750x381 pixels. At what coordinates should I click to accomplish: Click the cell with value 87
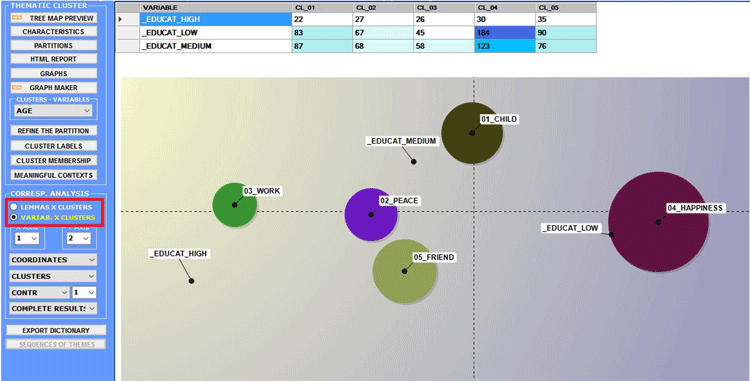[322, 46]
